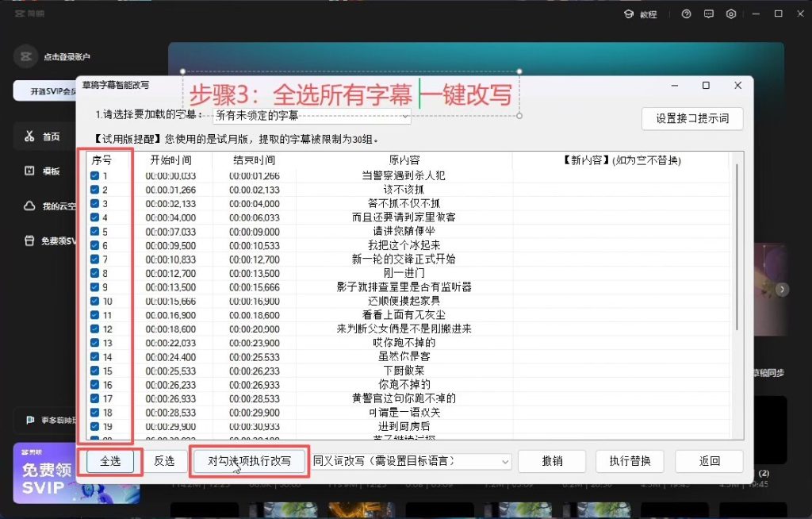The width and height of the screenshot is (812, 519).
Task: Click the 教程 tutorial label in title bar
Action: [649, 14]
